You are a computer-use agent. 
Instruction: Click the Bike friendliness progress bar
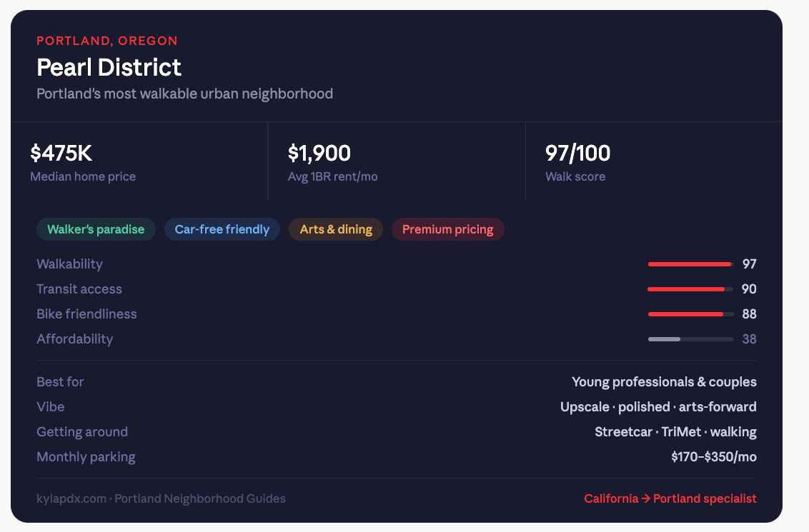[691, 314]
